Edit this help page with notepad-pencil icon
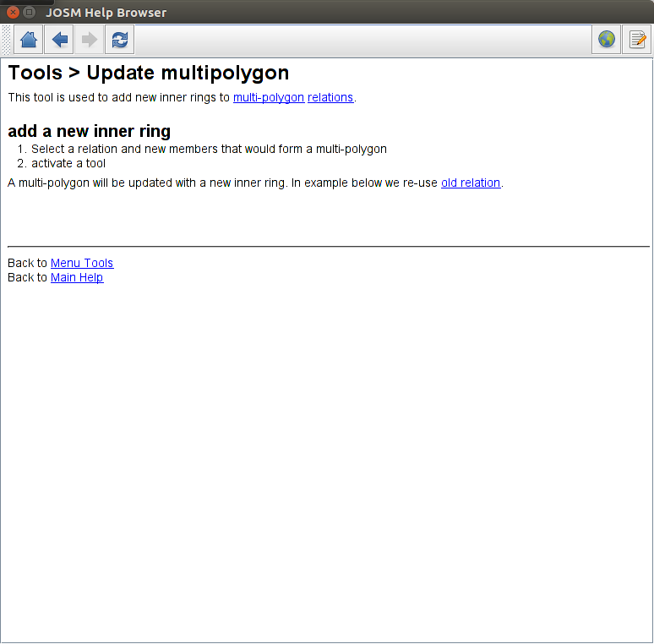This screenshot has width=654, height=644. tap(637, 40)
